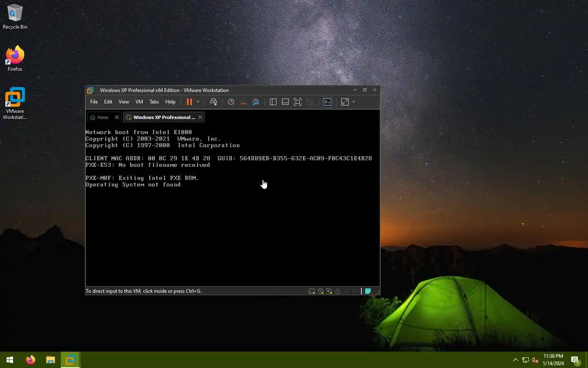The image size is (588, 368).
Task: Open the Tabs menu
Action: (154, 102)
